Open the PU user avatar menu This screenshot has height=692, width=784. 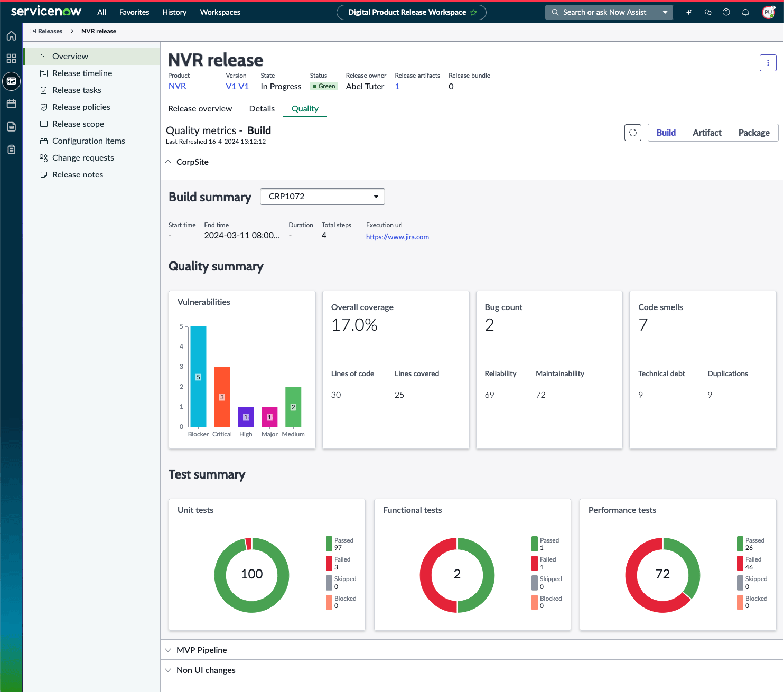[769, 12]
